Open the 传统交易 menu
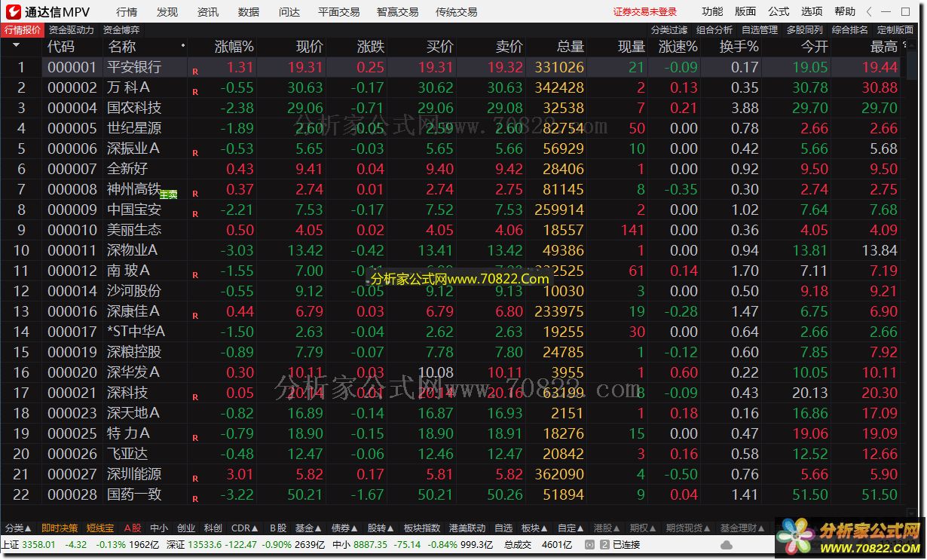 click(457, 12)
